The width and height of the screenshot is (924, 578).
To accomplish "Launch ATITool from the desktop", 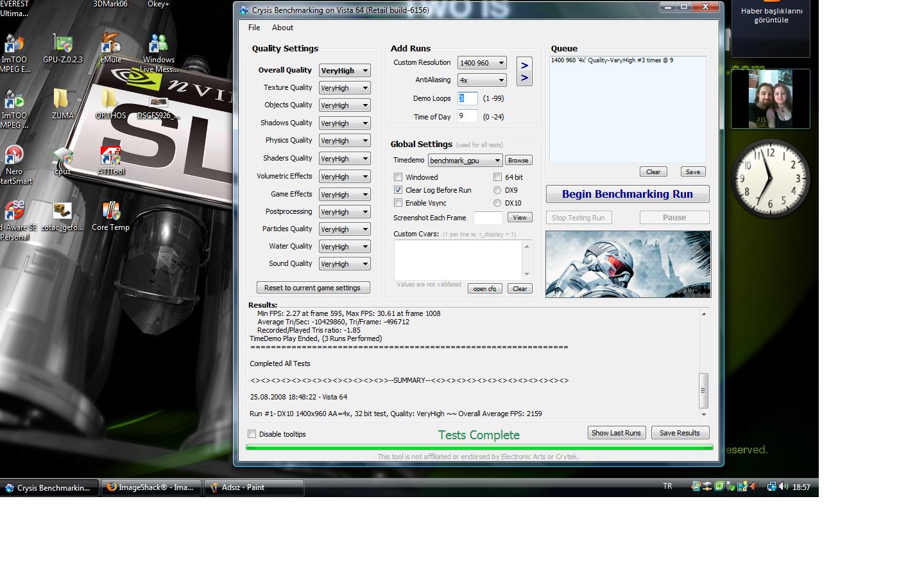I will tap(110, 161).
